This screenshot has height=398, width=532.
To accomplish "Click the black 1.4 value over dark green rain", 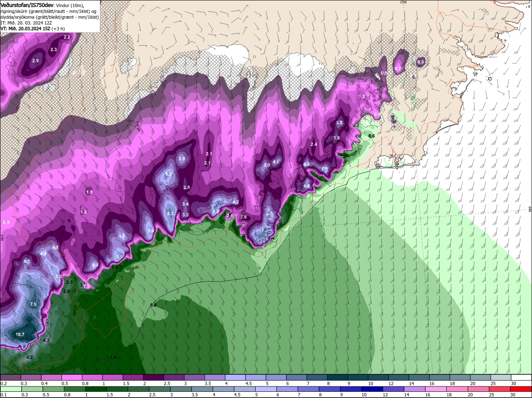I will point(113,357).
